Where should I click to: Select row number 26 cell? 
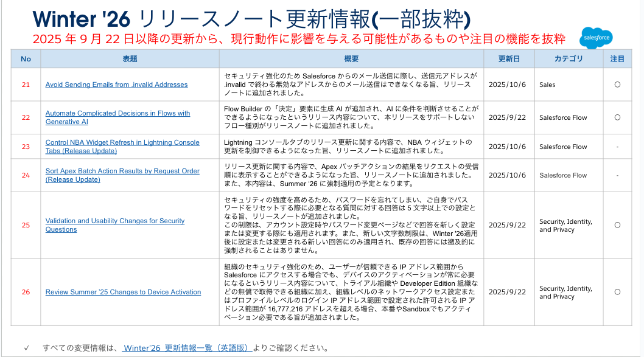click(x=26, y=292)
